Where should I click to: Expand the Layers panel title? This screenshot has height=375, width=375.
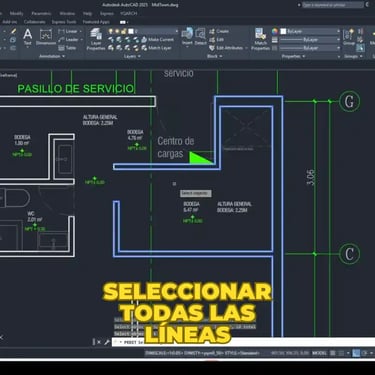click(x=132, y=56)
